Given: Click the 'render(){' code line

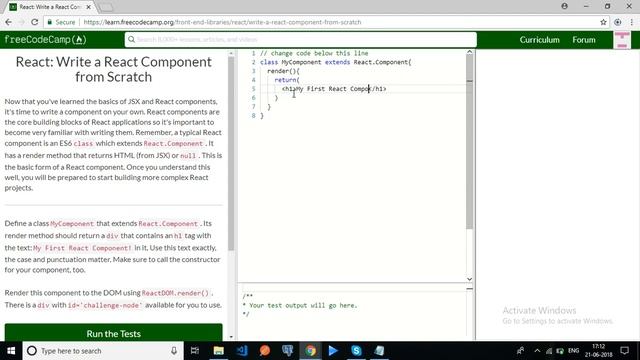Looking at the screenshot, I should pyautogui.click(x=283, y=71).
